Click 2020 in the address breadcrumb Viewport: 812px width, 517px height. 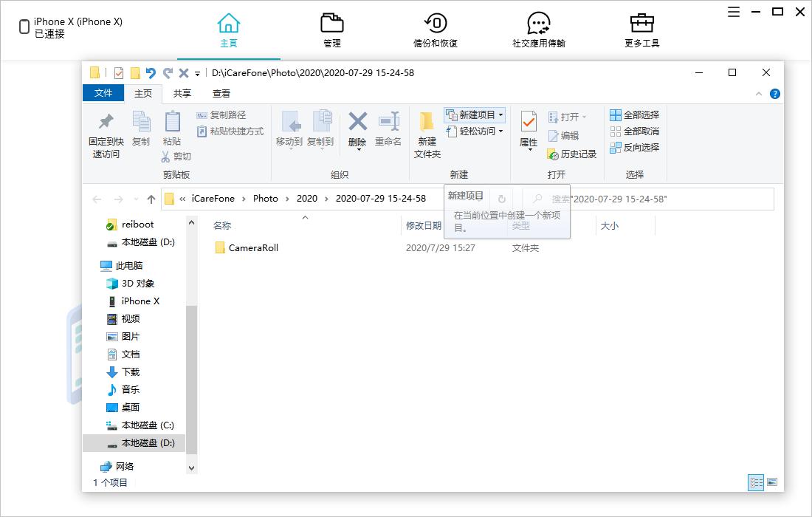307,199
